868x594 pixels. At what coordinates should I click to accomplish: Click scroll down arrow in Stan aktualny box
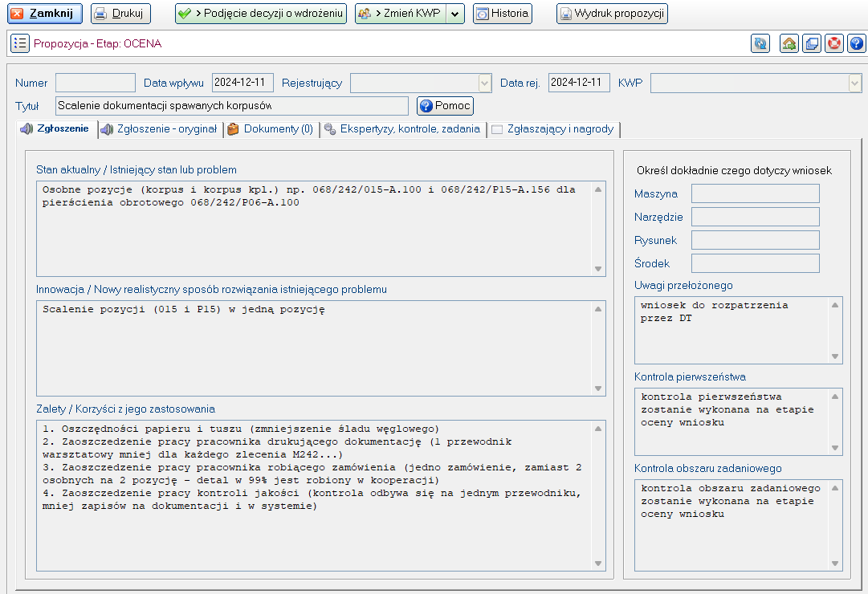click(598, 268)
